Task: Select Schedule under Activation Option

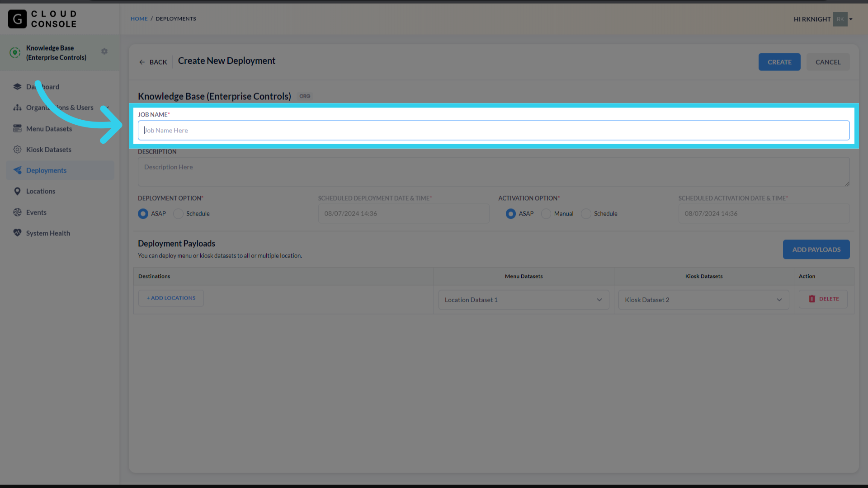Action: click(x=586, y=214)
